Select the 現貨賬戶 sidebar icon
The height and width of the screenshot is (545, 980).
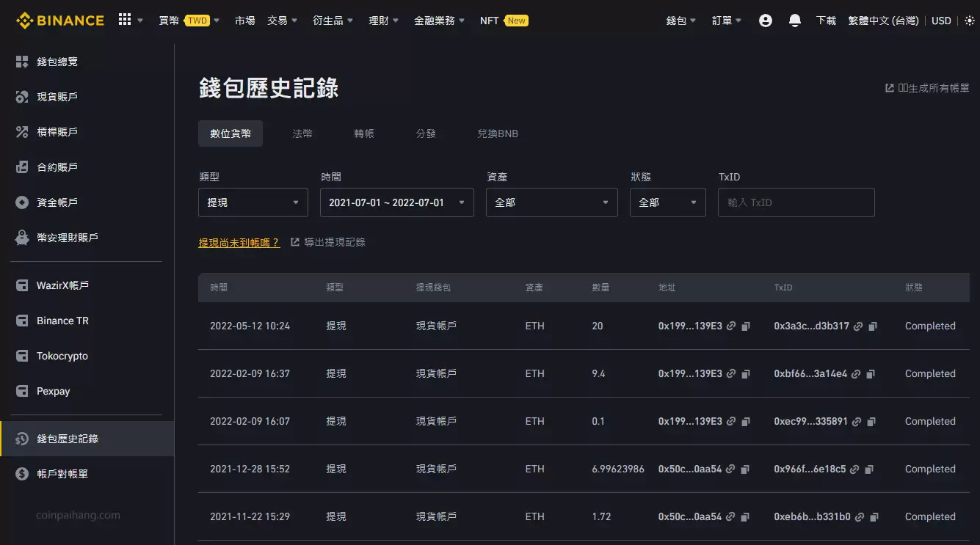(21, 96)
